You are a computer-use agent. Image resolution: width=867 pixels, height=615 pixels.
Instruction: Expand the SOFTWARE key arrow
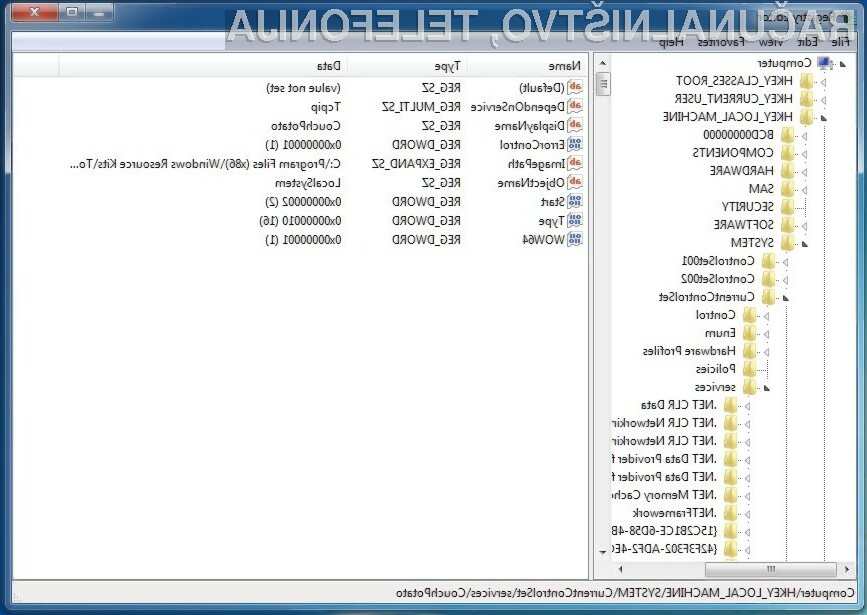(805, 226)
